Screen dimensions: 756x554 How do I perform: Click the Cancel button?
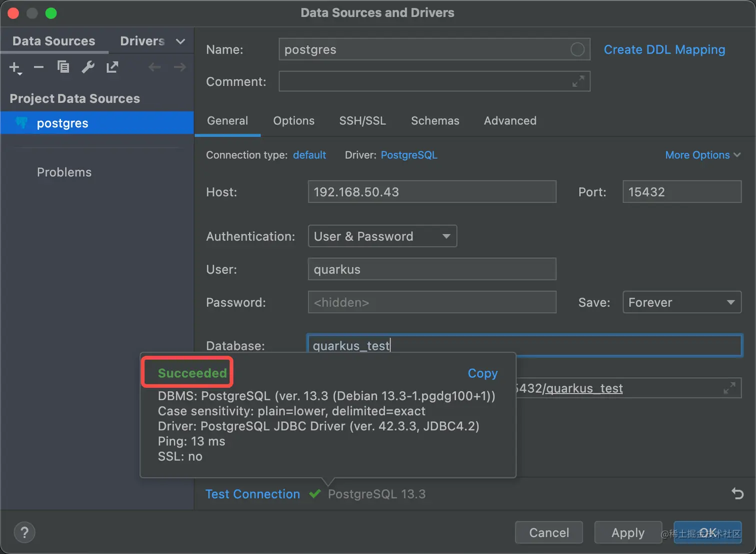549,533
